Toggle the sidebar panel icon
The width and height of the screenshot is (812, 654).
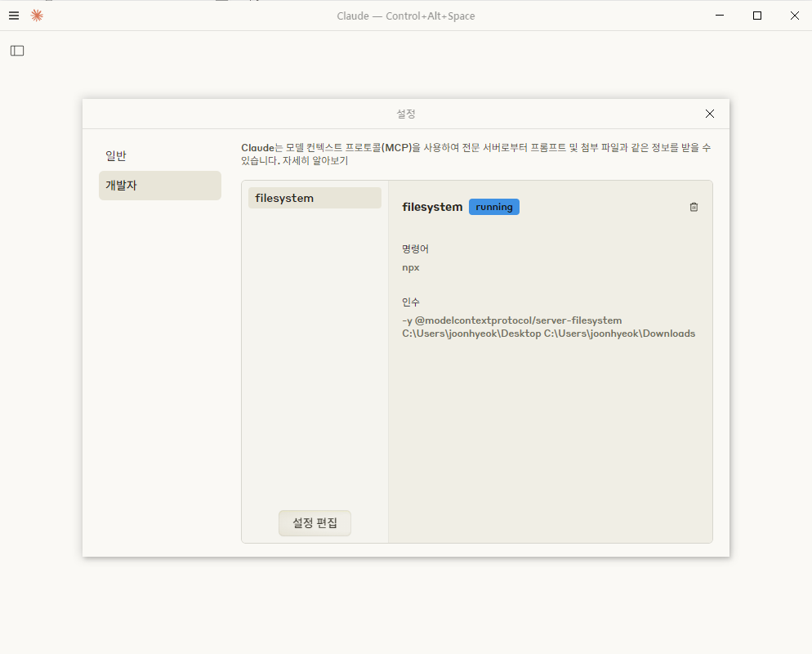[17, 50]
